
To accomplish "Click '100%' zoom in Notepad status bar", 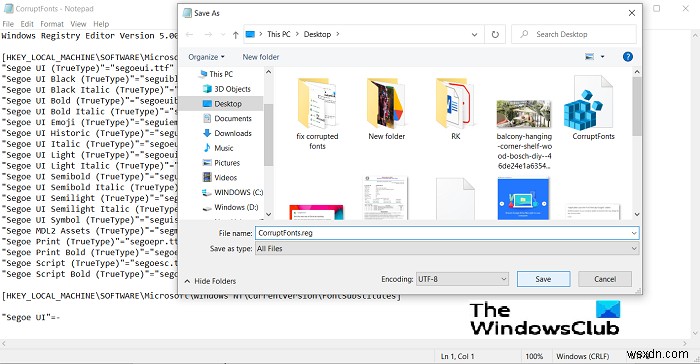I will [534, 356].
